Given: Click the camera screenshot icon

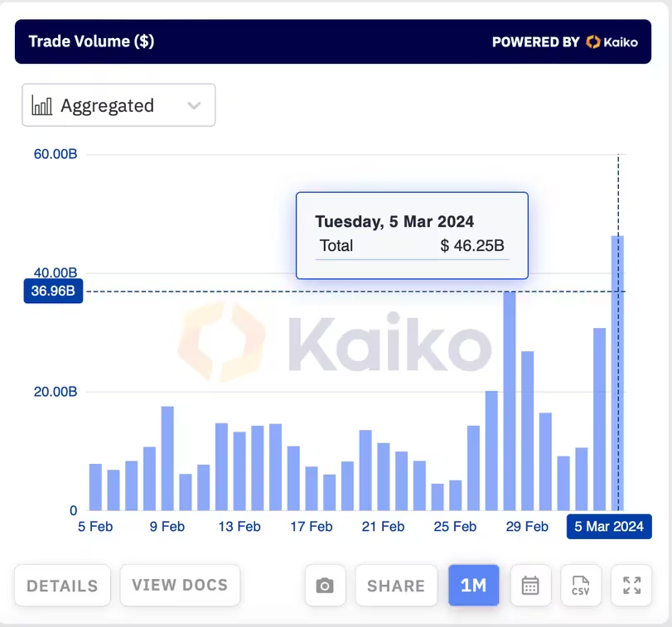Looking at the screenshot, I should tap(326, 586).
